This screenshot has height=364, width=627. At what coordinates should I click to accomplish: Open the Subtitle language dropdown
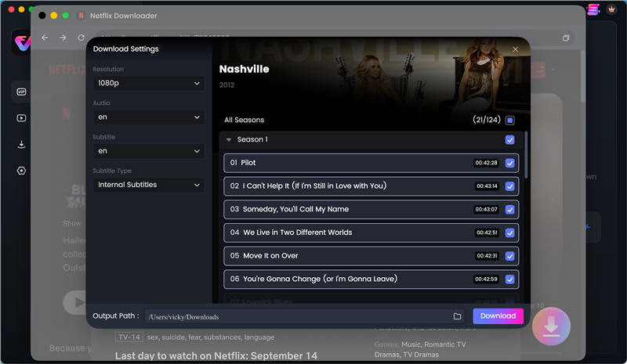(149, 151)
